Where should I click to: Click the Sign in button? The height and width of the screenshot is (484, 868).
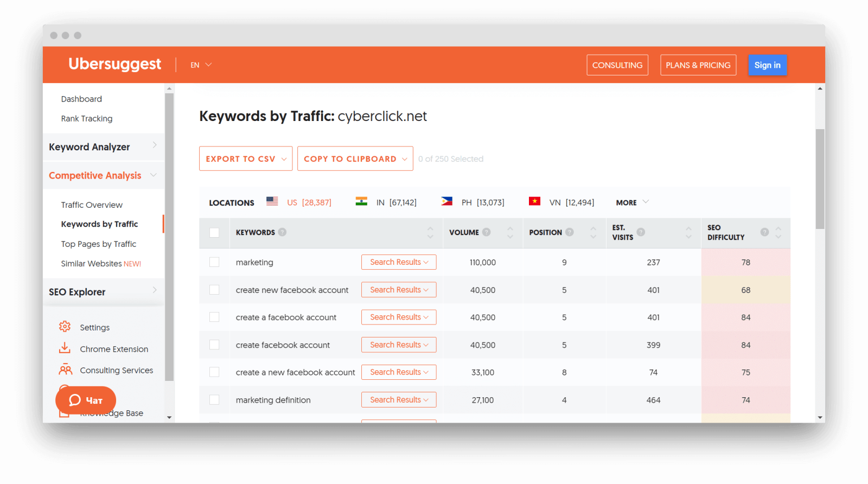pos(767,65)
